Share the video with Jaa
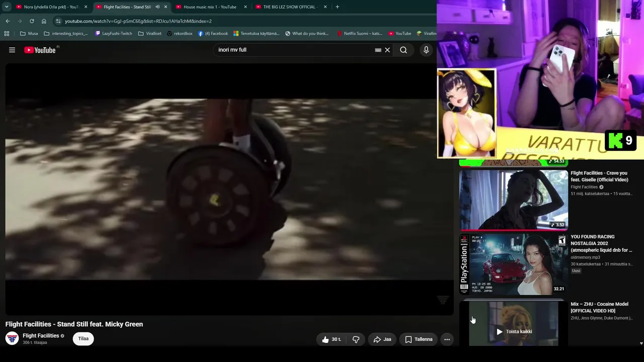644x362 pixels. pyautogui.click(x=382, y=339)
